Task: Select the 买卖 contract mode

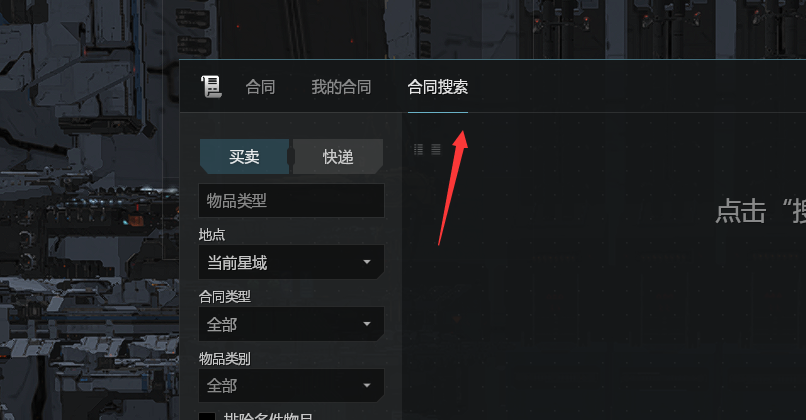Action: (244, 156)
